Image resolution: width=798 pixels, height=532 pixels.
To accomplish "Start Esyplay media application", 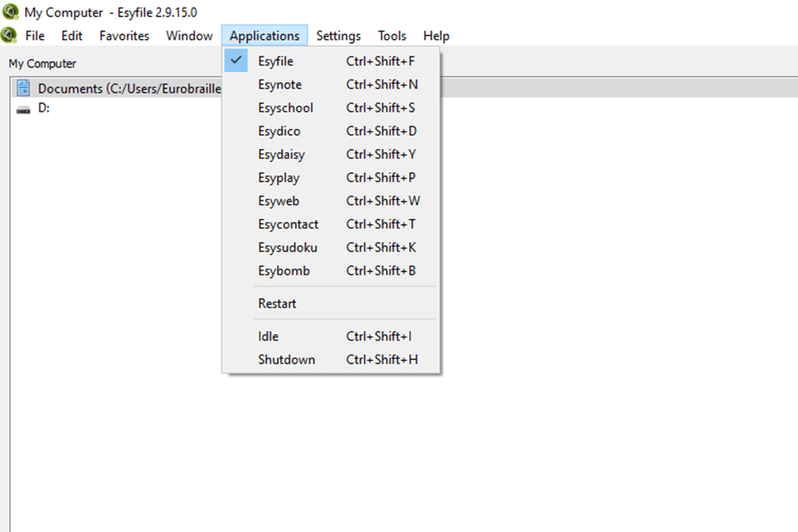I will (x=278, y=178).
